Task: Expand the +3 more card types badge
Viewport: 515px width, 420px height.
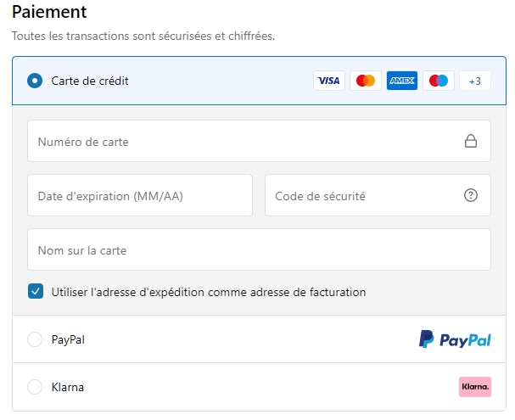Action: pos(475,81)
